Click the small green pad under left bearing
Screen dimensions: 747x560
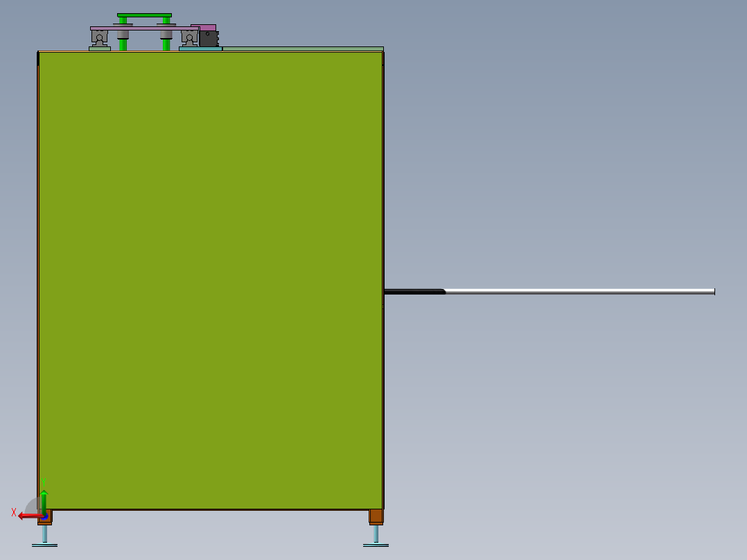pos(100,49)
